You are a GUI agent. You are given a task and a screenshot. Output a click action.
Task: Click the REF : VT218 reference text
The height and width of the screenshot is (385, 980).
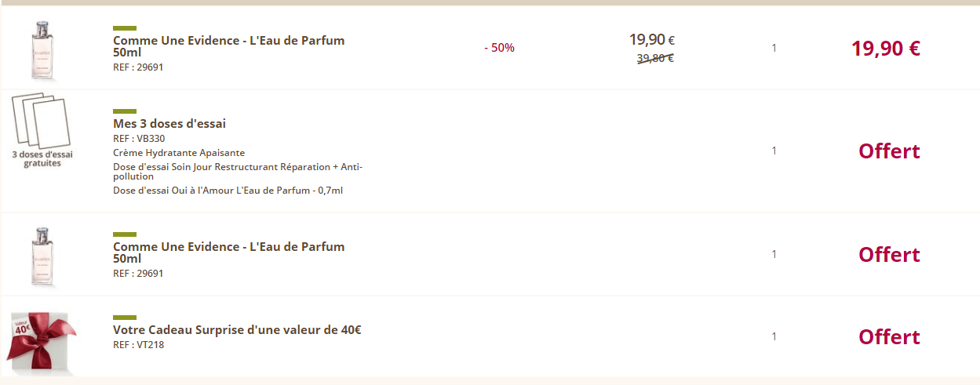click(x=138, y=345)
